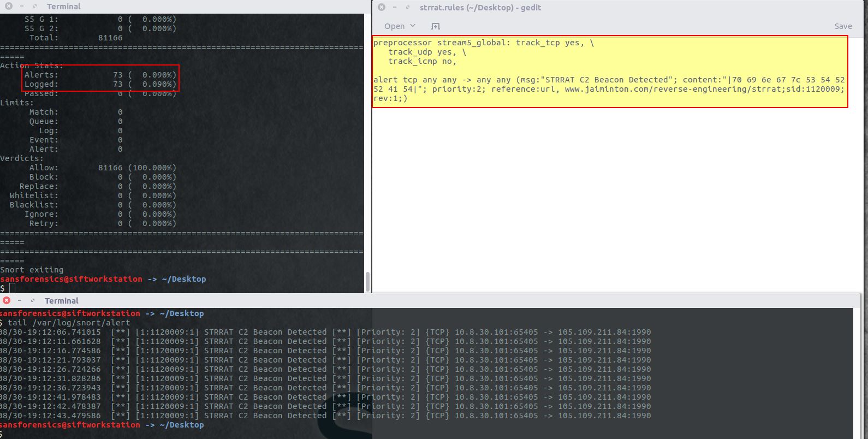The image size is (868, 439).
Task: Click the 'Action Stats:' heading in Terminal
Action: coord(32,66)
